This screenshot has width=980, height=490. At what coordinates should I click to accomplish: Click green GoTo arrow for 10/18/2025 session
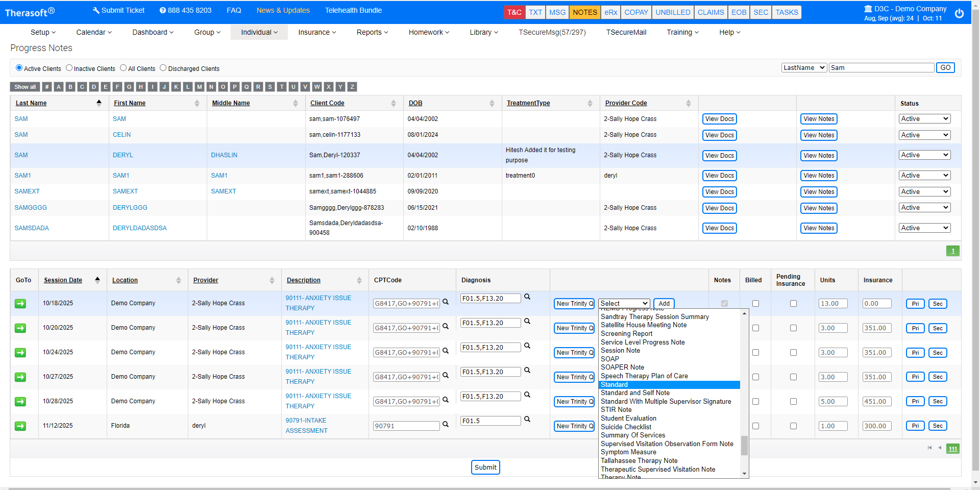(20, 304)
